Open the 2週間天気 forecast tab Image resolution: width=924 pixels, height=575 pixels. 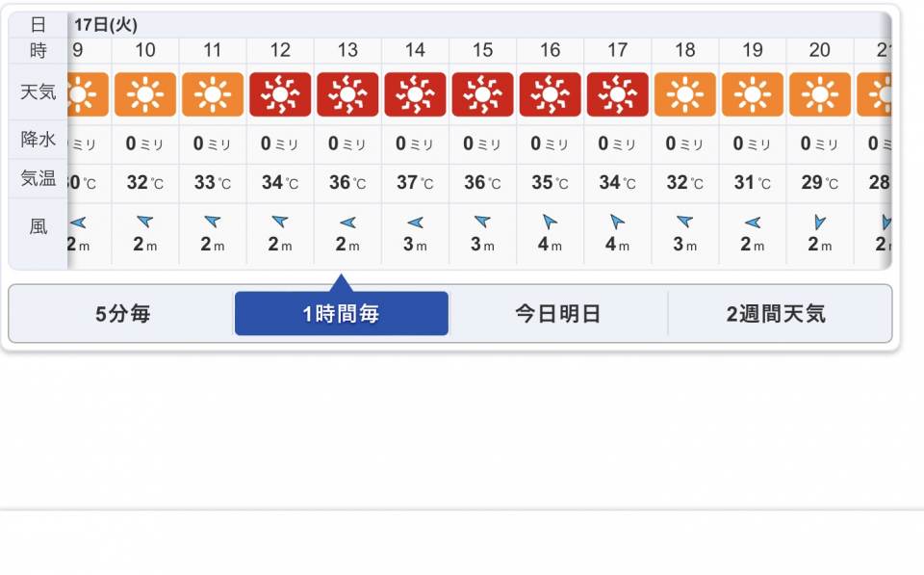(x=776, y=314)
